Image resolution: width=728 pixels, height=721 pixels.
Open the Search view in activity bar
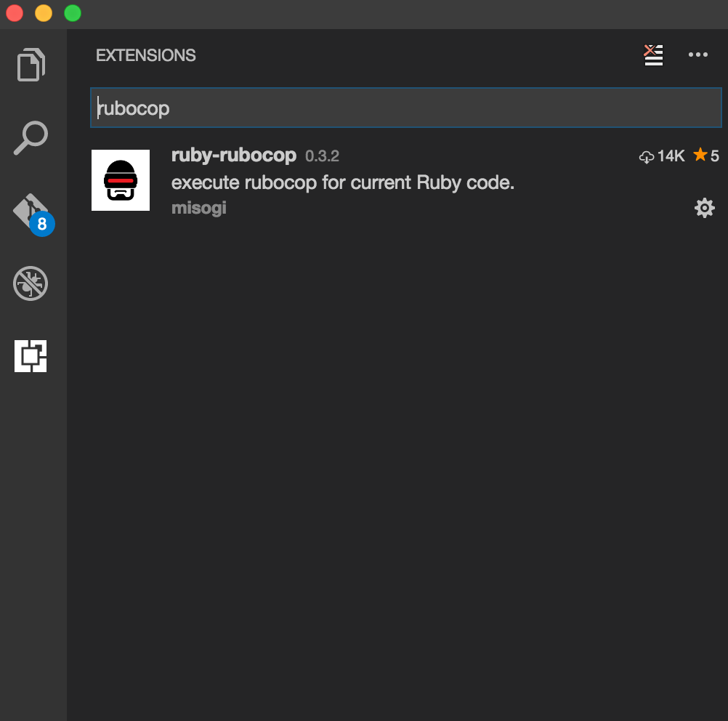click(x=31, y=137)
